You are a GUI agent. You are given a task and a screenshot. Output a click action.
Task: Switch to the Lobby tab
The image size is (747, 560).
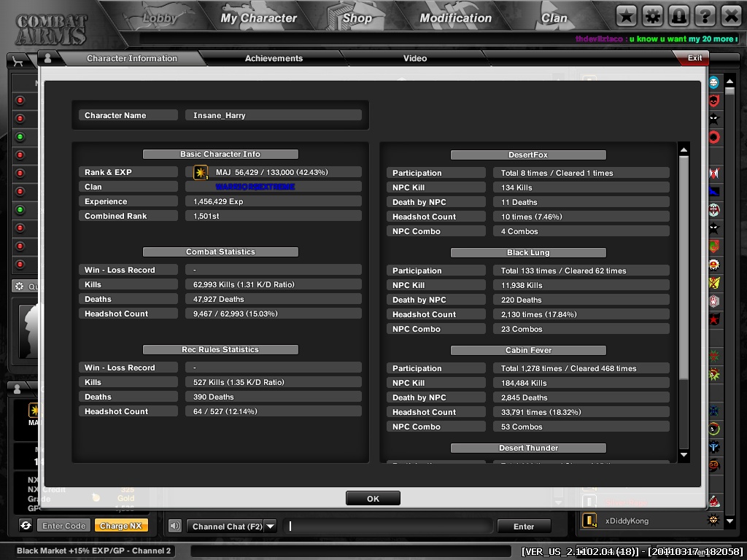160,18
